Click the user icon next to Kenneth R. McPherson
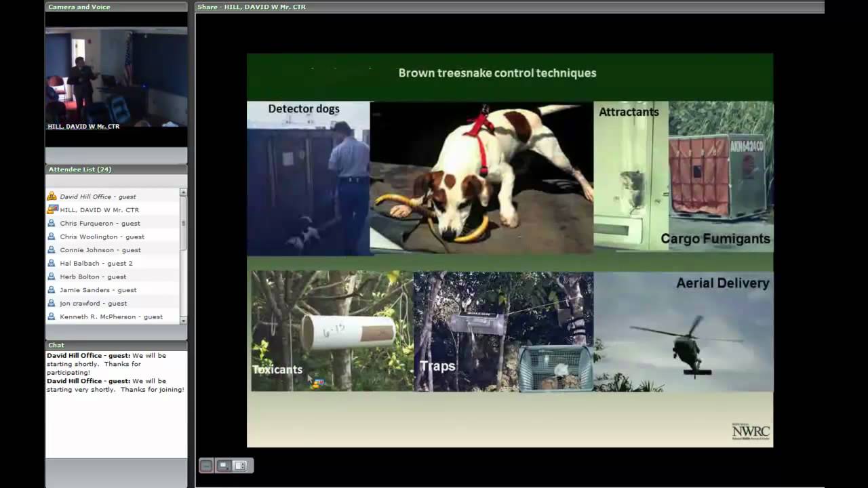Viewport: 868px width, 488px height. coord(52,317)
